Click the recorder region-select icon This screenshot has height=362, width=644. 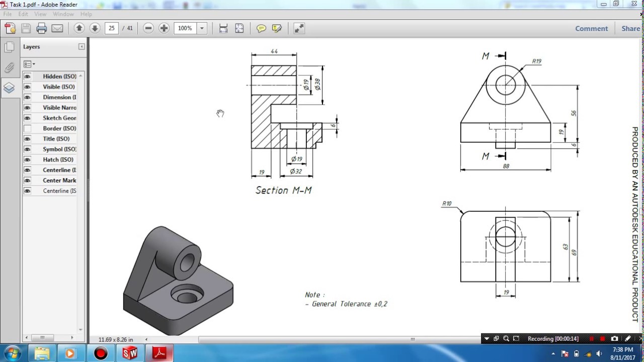pyautogui.click(x=516, y=339)
